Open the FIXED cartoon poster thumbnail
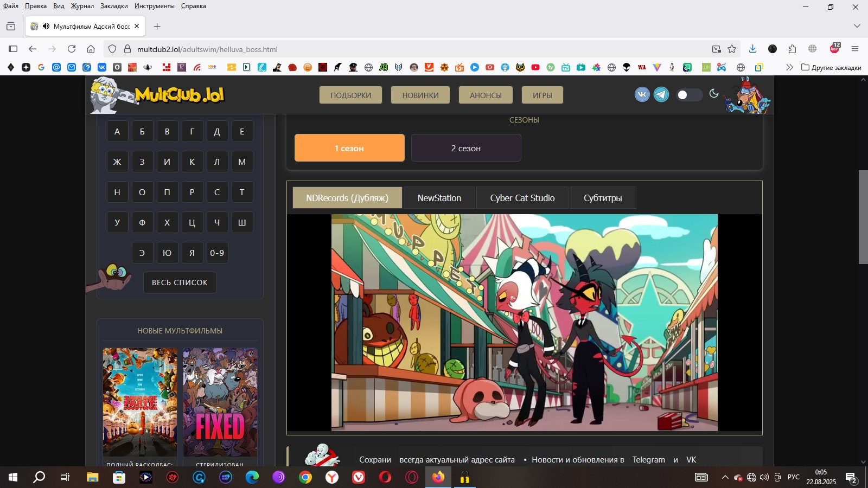868x488 pixels. click(220, 402)
